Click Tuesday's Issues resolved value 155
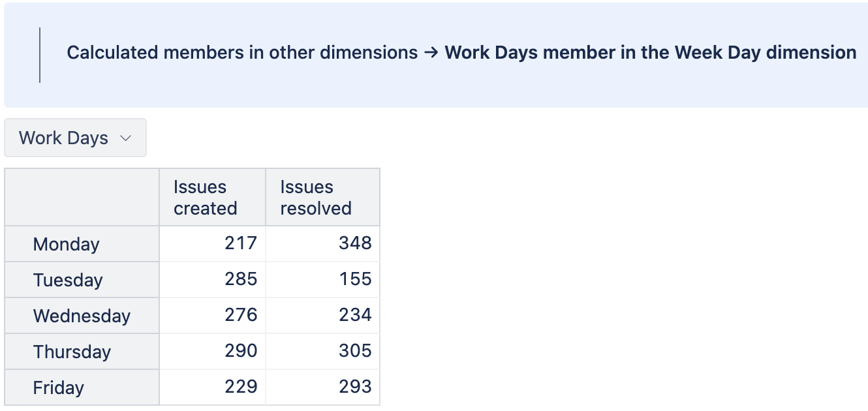Viewport: 868px width, 411px height. (355, 279)
